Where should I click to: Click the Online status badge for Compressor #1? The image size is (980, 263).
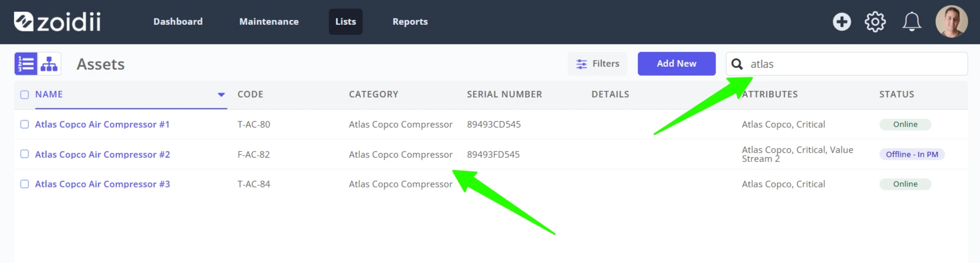905,124
